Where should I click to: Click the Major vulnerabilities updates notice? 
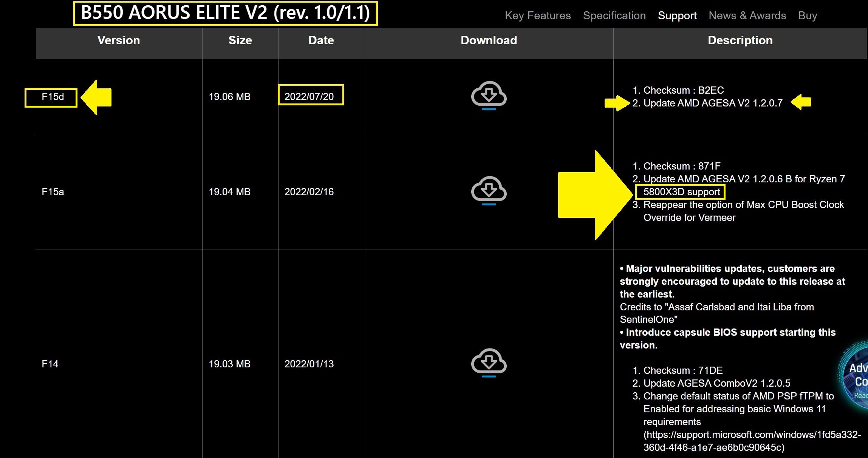732,281
